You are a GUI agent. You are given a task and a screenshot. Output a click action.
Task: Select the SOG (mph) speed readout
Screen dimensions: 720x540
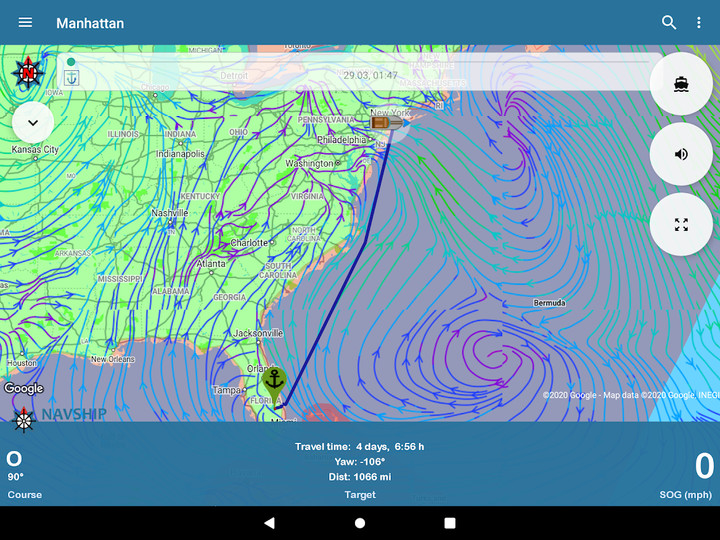686,473
